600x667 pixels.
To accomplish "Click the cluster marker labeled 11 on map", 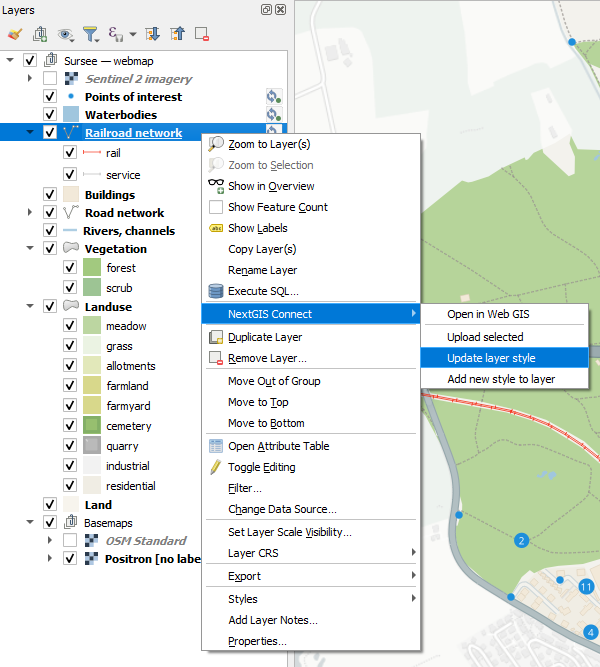I will pos(586,587).
